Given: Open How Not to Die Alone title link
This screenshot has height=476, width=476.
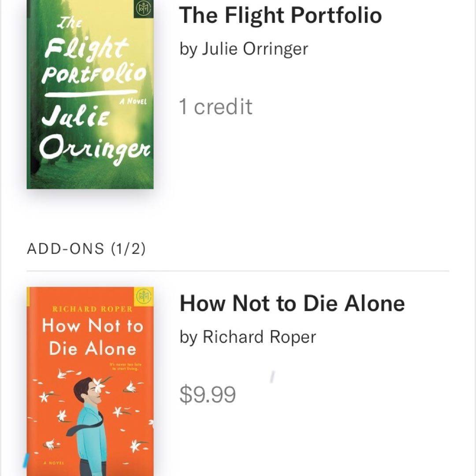Looking at the screenshot, I should tap(292, 303).
